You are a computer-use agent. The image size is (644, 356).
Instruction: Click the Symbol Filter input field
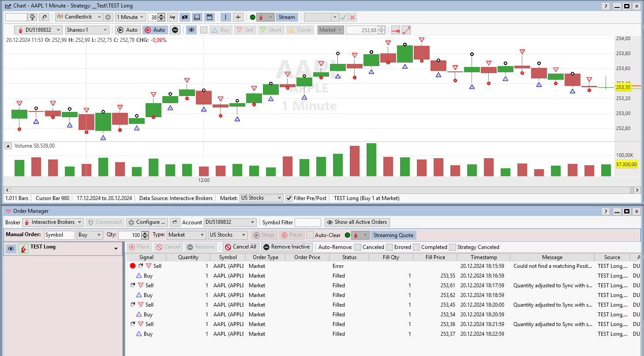(307, 222)
